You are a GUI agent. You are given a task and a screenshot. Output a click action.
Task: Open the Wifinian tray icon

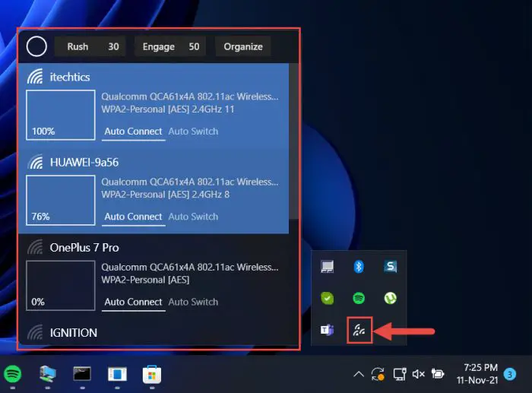click(x=359, y=330)
